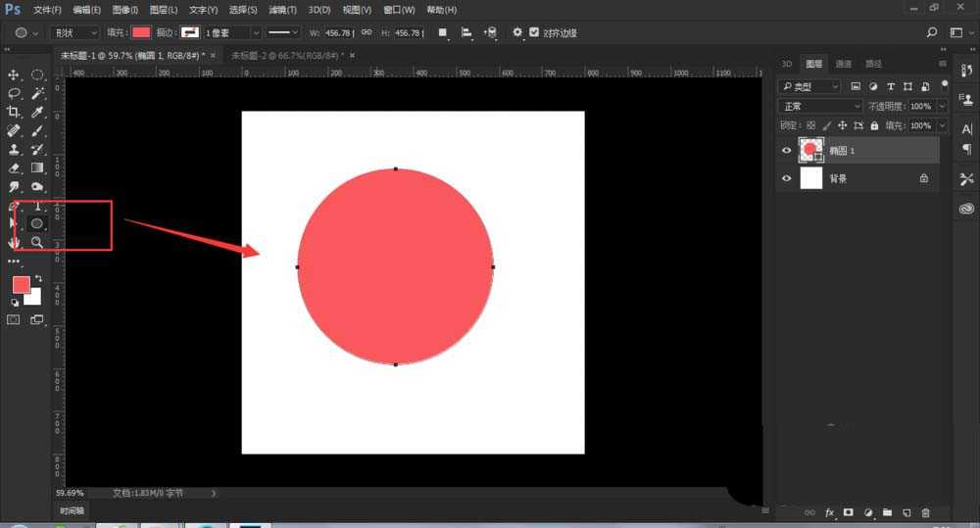The height and width of the screenshot is (528, 980).
Task: Pick the Eyedropper tool
Action: coord(37,113)
